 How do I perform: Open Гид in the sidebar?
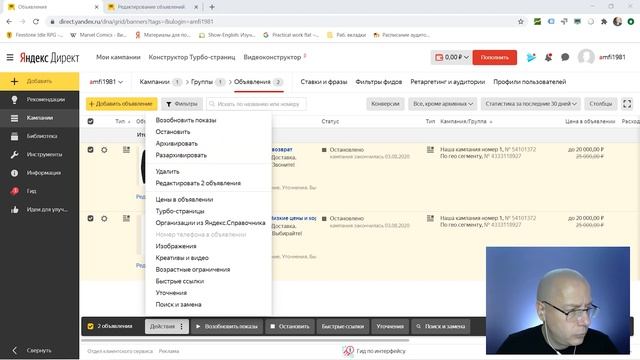click(40, 191)
